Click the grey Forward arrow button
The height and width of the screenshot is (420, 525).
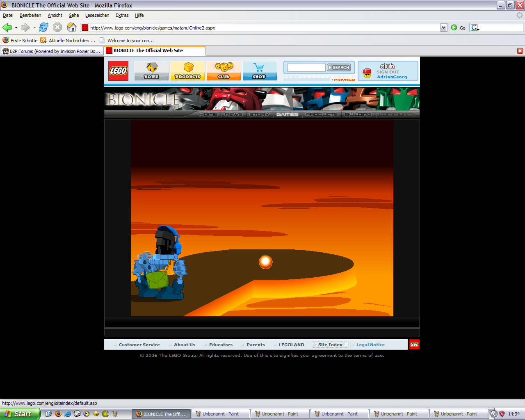(x=25, y=27)
